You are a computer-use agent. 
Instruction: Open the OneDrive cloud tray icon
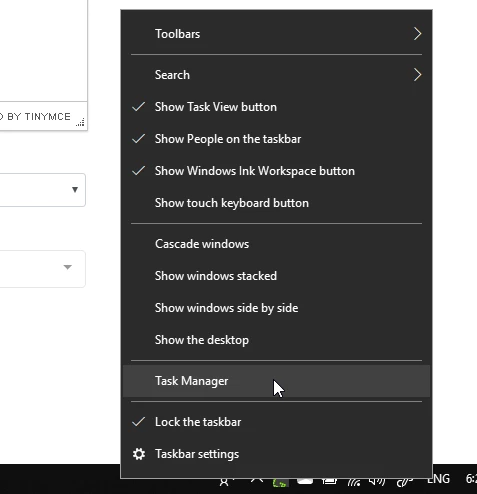[x=305, y=481]
